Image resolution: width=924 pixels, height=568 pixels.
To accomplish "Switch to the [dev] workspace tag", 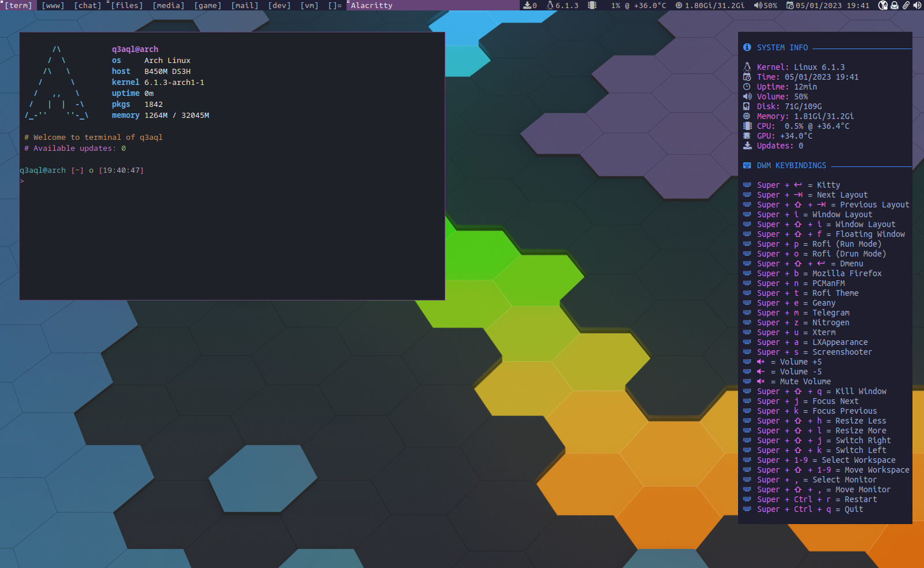I will [x=280, y=5].
